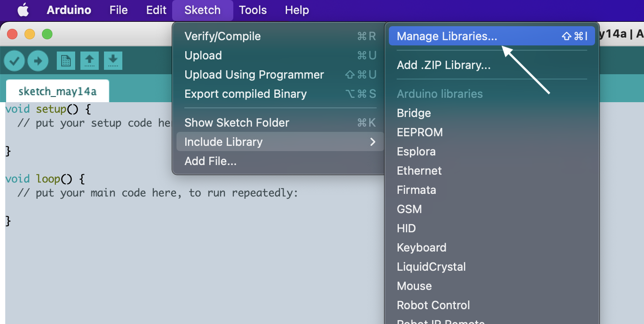Screen dimensions: 644x324
Task: Include the Keyboard library
Action: 492,248
